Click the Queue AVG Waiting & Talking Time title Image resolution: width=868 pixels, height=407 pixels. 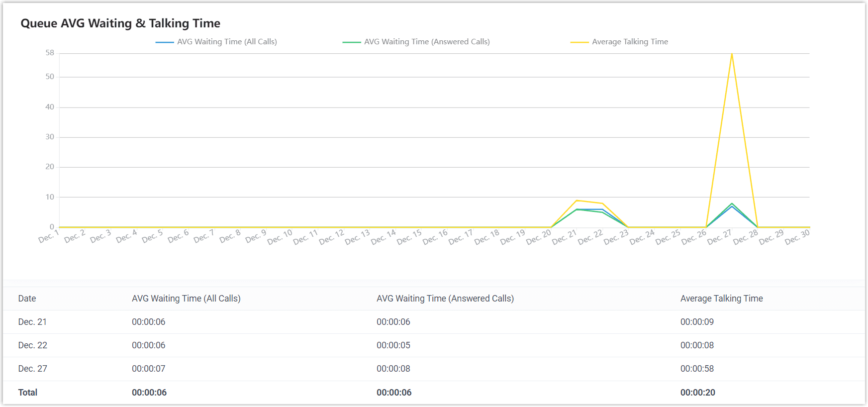point(120,23)
